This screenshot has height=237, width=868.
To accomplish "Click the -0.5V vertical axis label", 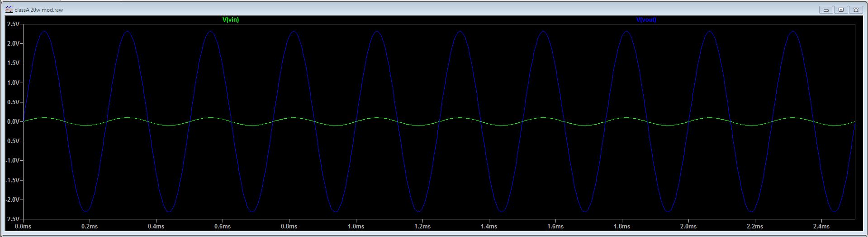I will [x=12, y=141].
